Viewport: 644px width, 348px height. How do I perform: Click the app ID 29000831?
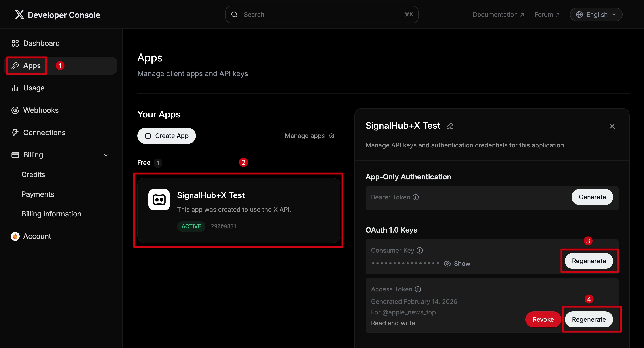tap(224, 226)
